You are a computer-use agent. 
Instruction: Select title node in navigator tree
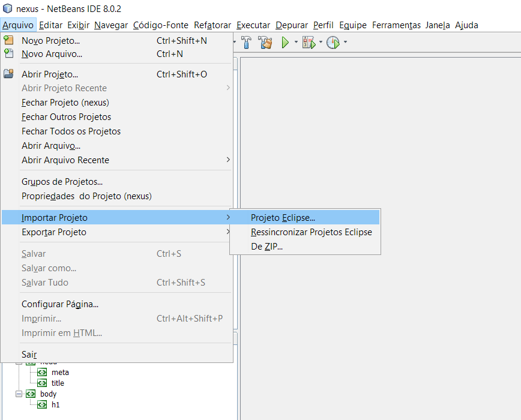pyautogui.click(x=58, y=383)
